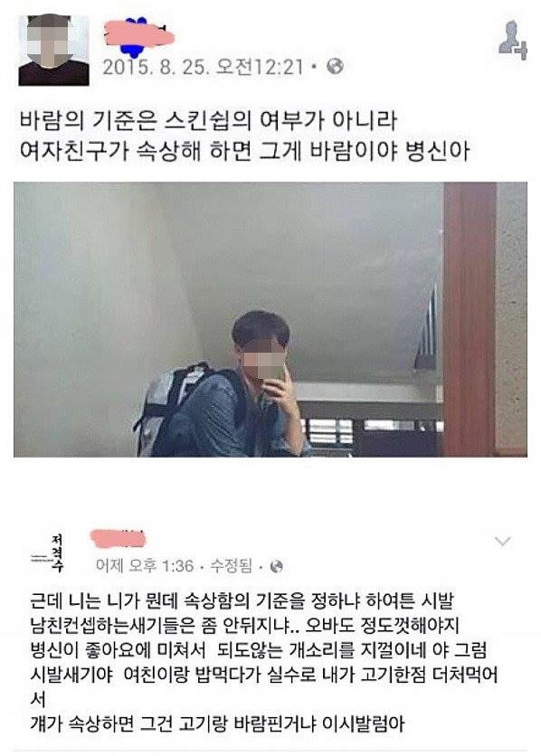Click the globe icon after 수정됨
541x756 pixels.
pos(276,566)
